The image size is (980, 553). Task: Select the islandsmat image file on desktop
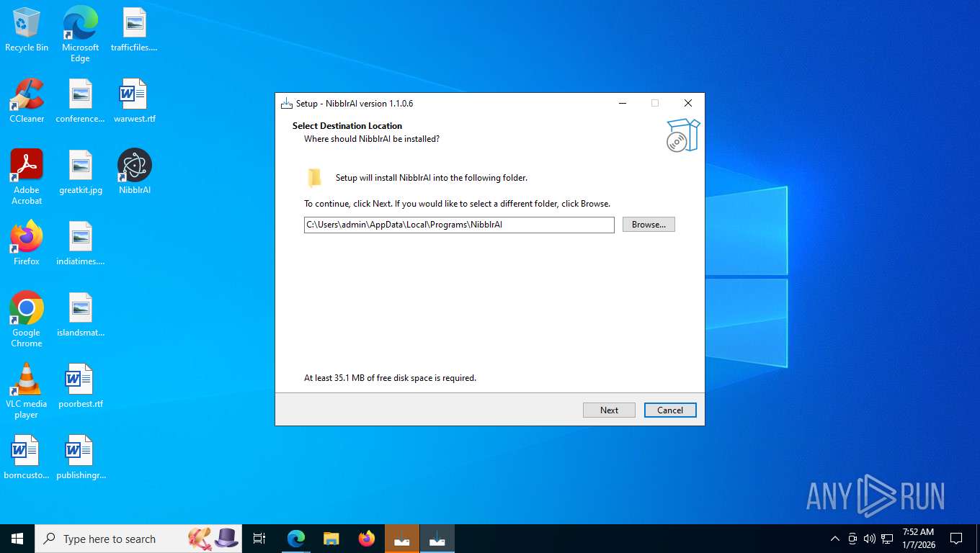pos(80,315)
